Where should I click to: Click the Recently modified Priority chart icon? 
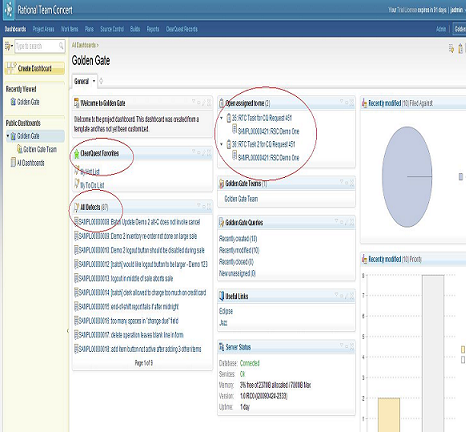(x=364, y=259)
